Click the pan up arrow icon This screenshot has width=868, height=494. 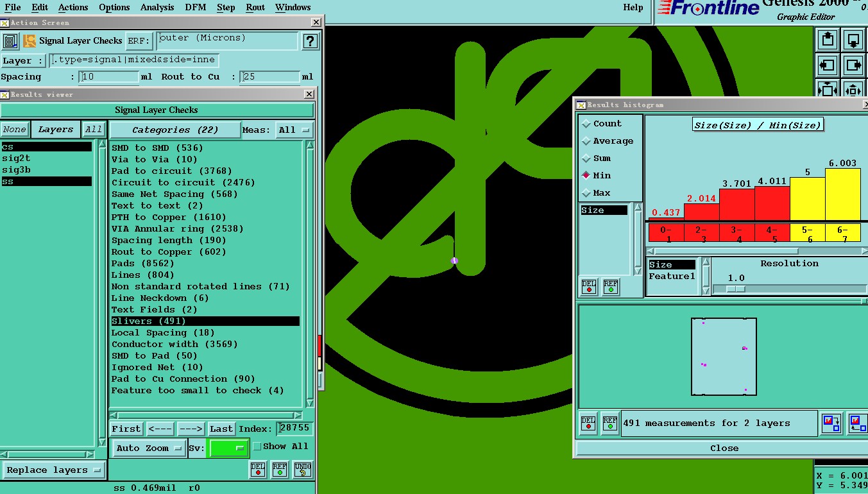click(x=828, y=40)
